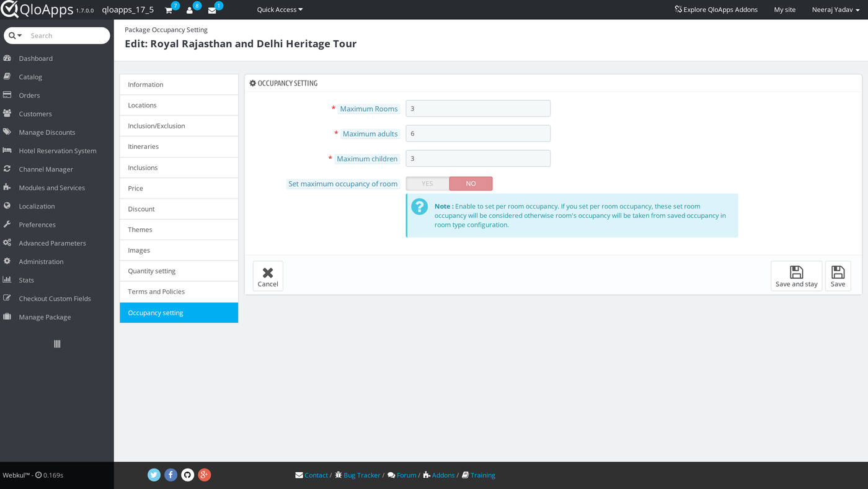Open the Twitter social icon in footer
This screenshot has height=489, width=868.
(x=154, y=475)
